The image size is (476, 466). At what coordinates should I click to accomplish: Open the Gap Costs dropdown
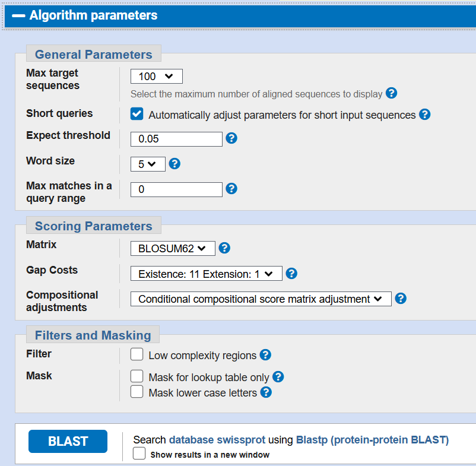[206, 273]
